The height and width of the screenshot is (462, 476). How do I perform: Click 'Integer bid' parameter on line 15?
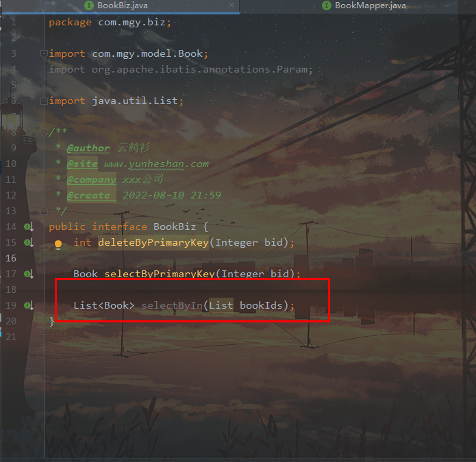[x=249, y=242]
